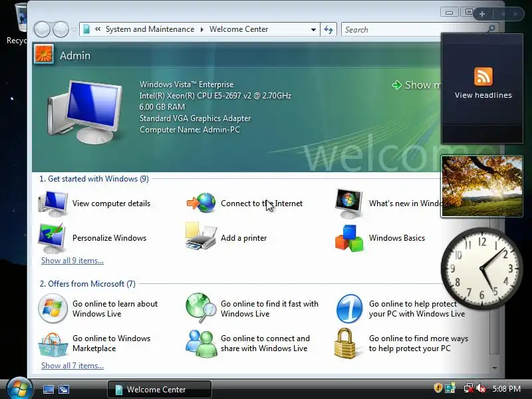Image resolution: width=532 pixels, height=399 pixels.
Task: Click the address bar double chevron
Action: tap(98, 29)
